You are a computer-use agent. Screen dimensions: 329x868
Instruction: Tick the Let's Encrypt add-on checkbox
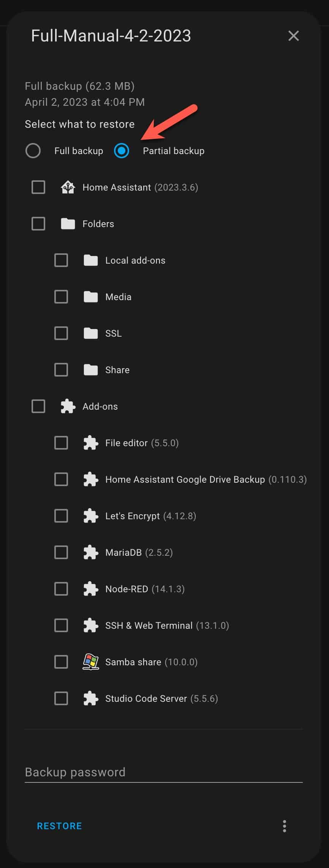pyautogui.click(x=61, y=516)
